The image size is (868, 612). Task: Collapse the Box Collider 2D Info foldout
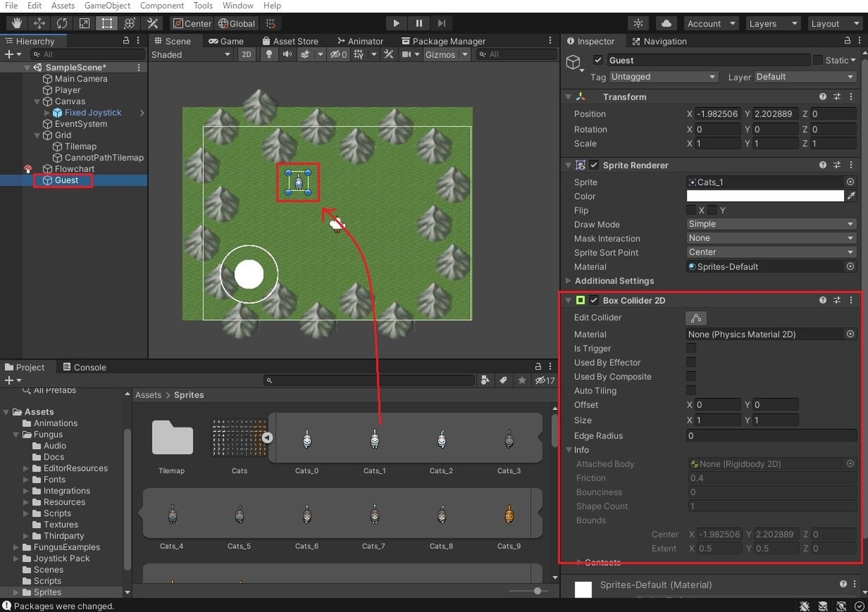point(569,450)
